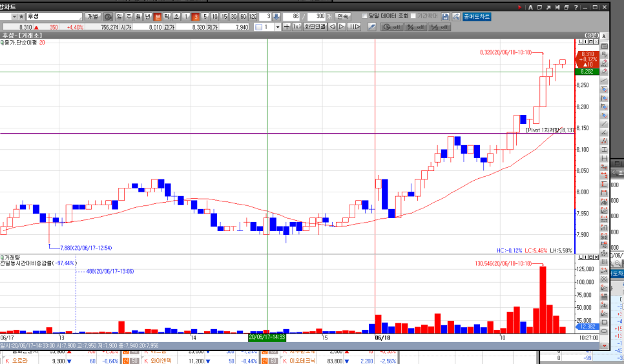624x364 pixels.
Task: Click the star favorites icon beside stock name
Action: click(21, 17)
